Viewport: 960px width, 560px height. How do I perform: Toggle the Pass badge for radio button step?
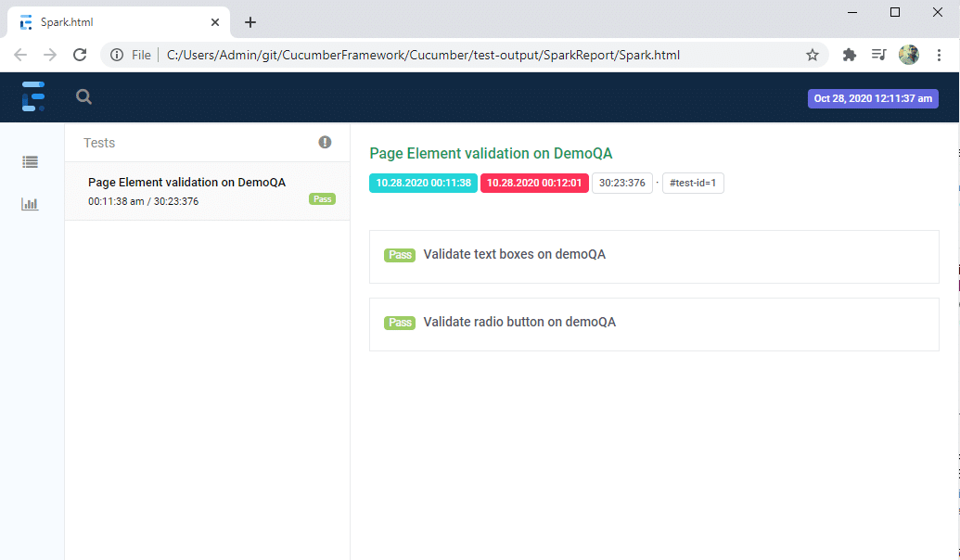tap(399, 322)
